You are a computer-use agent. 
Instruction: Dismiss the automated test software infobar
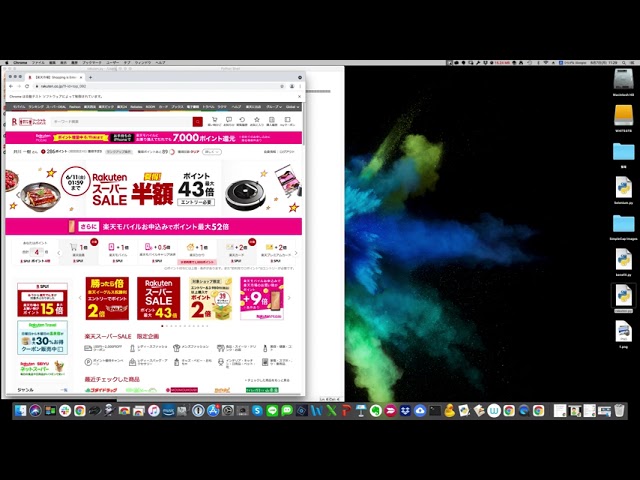click(299, 97)
